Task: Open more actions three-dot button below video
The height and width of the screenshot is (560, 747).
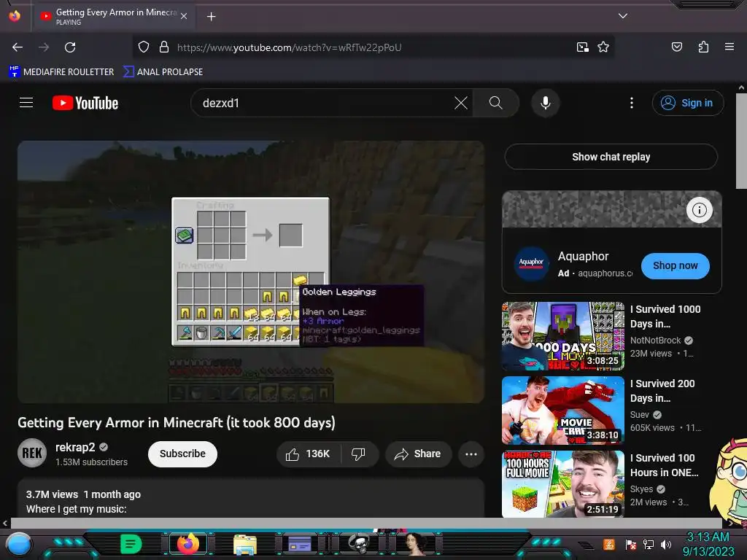Action: click(x=471, y=454)
